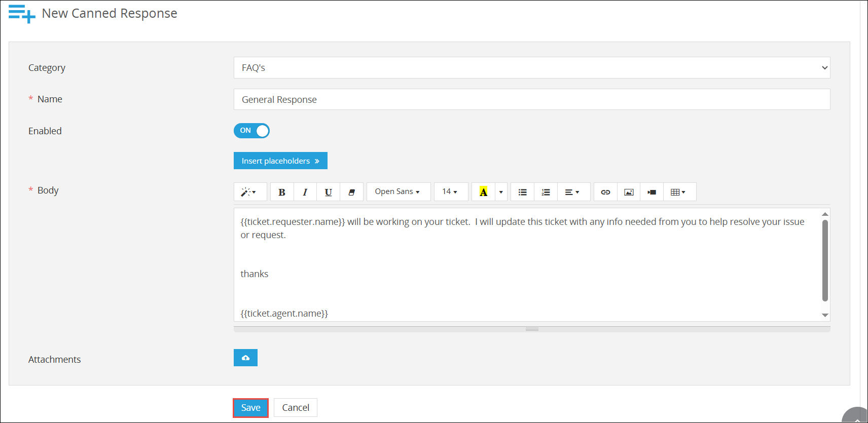Click the word thanks in body
Viewport: 868px width, 423px height.
click(255, 274)
